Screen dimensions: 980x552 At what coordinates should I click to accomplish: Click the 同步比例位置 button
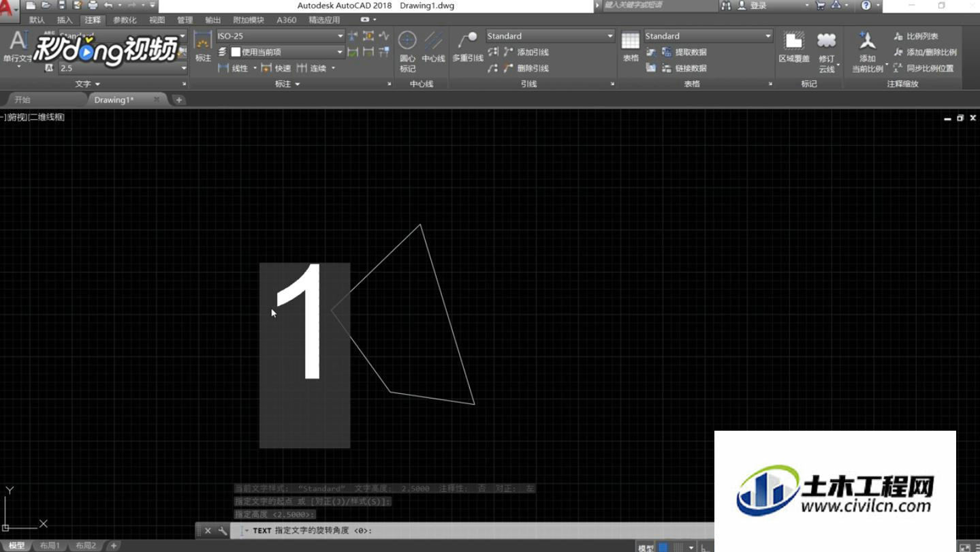[923, 68]
